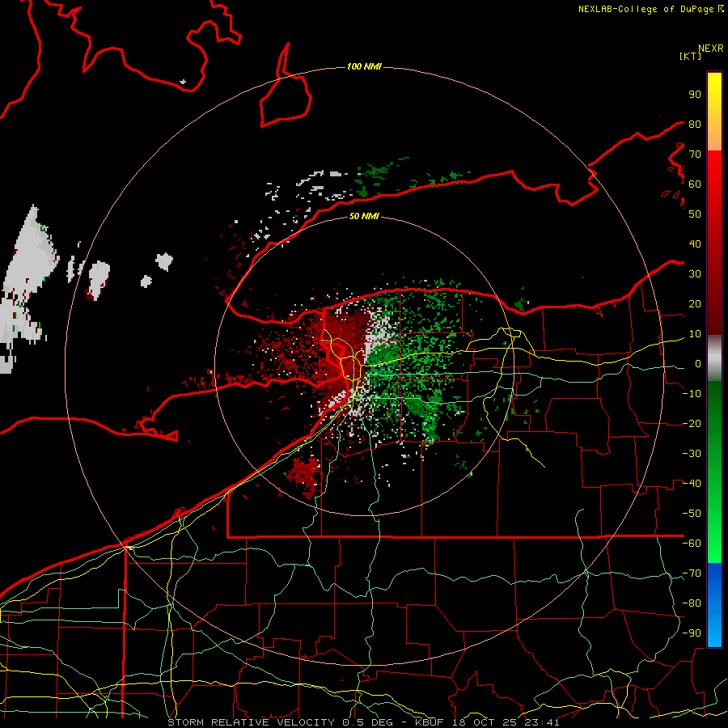Click the 80 value on the velocity scale

695,124
